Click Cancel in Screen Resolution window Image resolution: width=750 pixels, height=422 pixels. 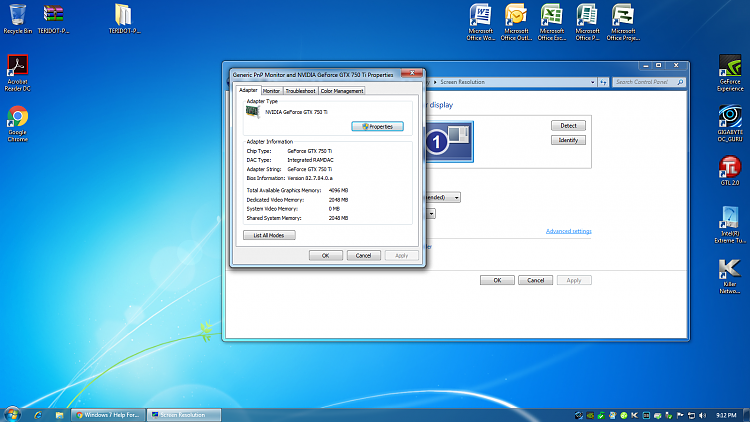[x=535, y=280]
